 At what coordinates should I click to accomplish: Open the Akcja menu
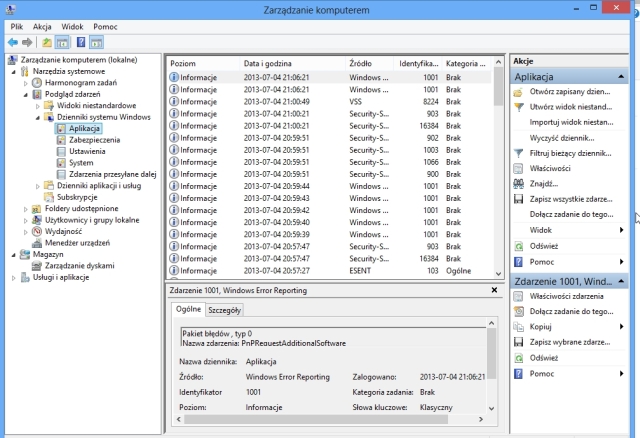tap(42, 25)
